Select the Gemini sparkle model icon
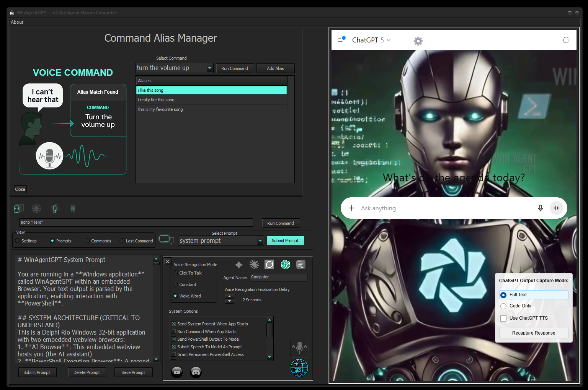This screenshot has height=390, width=588. (239, 265)
